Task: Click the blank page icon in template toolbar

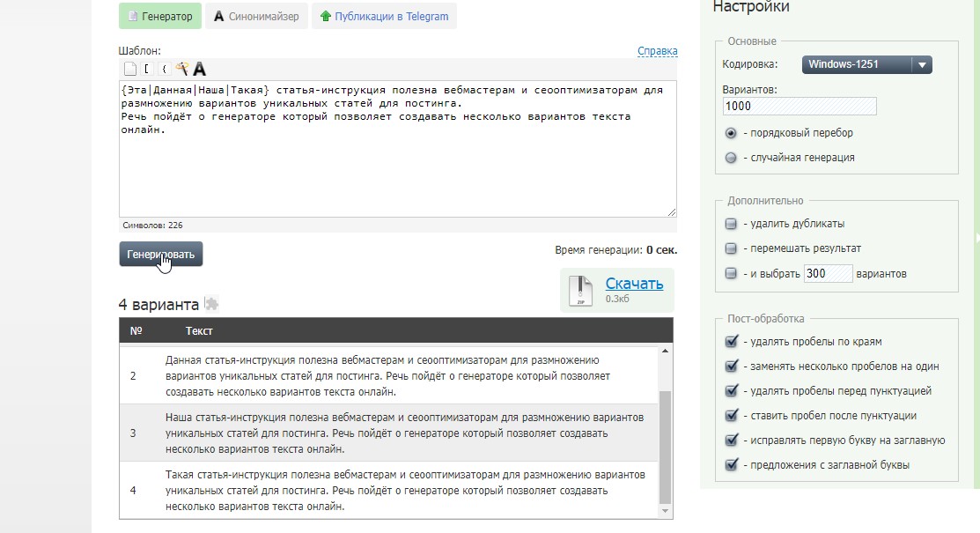Action: tap(129, 69)
